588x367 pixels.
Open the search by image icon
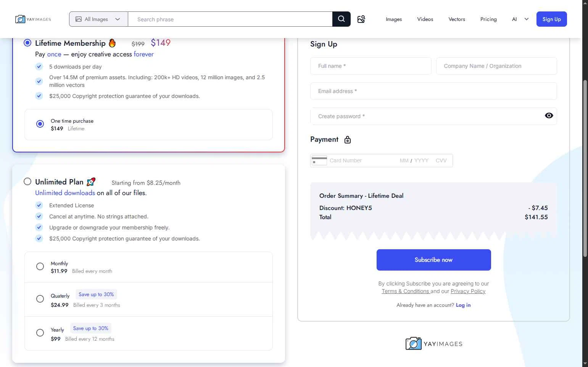[361, 19]
